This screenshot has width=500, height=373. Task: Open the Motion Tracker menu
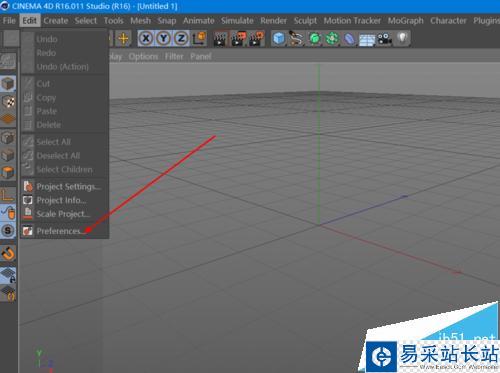point(352,21)
